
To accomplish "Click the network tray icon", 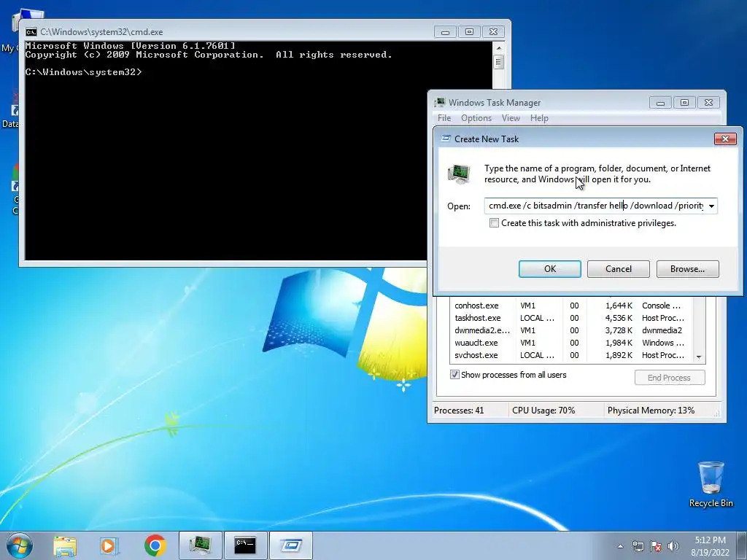I will pyautogui.click(x=638, y=546).
